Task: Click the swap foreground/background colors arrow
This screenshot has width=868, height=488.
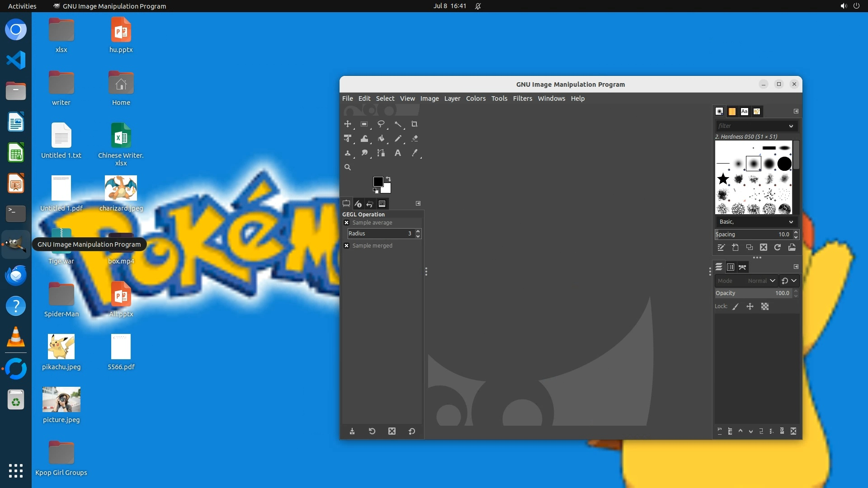Action: (388, 179)
